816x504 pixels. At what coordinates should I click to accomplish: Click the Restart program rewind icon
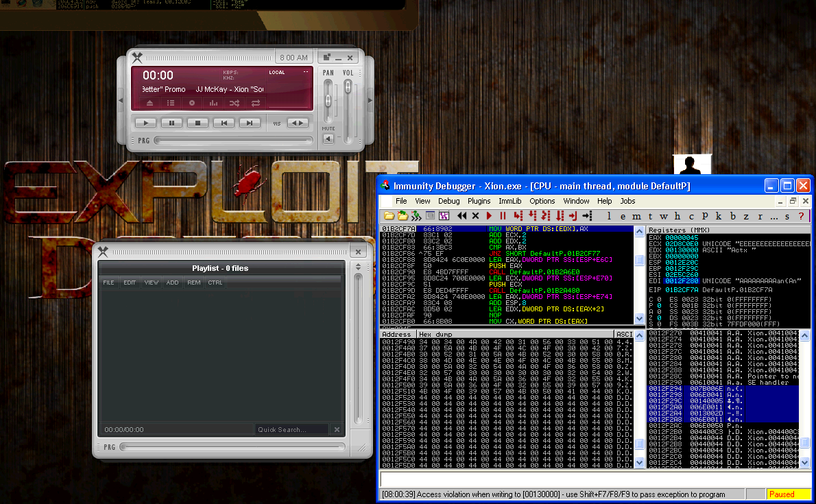(x=461, y=215)
